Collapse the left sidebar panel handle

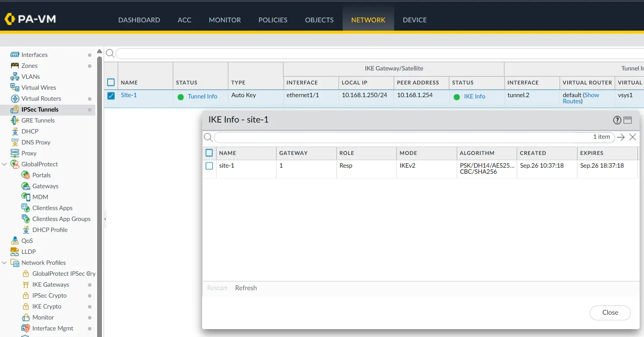click(105, 219)
